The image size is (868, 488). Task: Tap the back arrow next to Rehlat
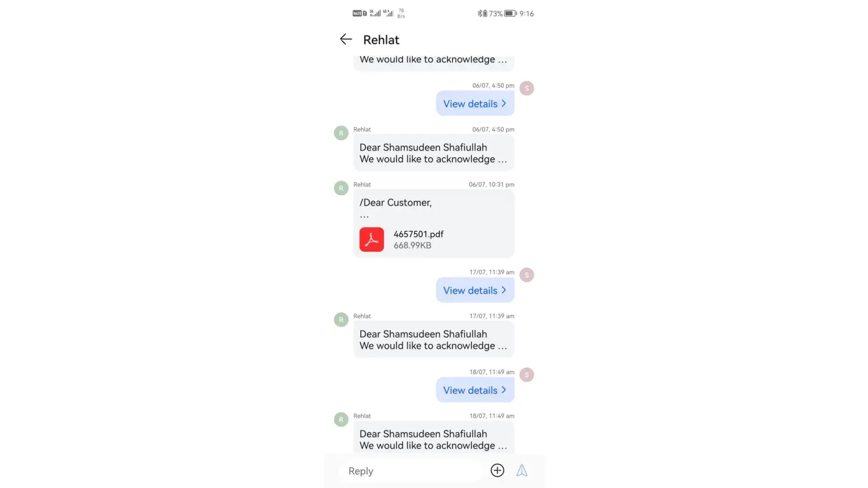[x=346, y=39]
